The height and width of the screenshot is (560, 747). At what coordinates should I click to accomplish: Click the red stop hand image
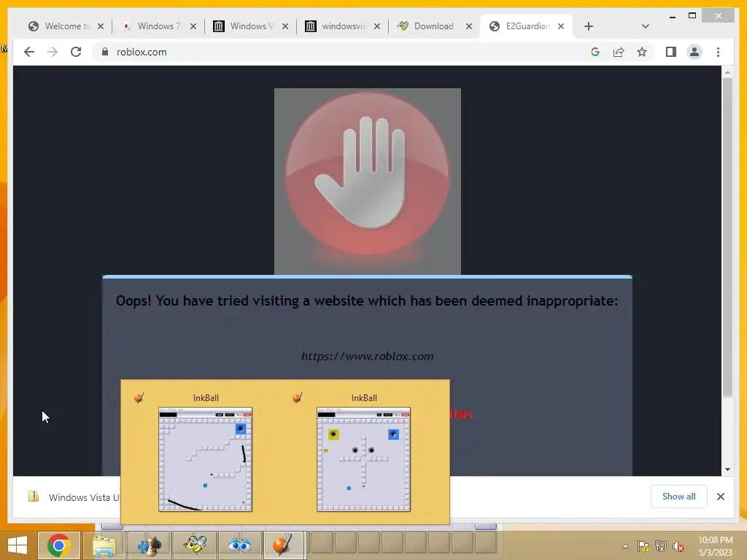click(x=368, y=182)
